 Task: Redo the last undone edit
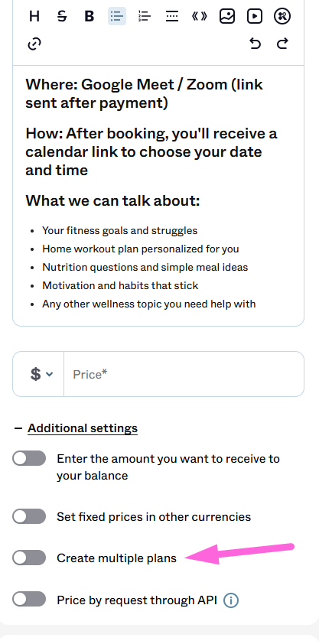[282, 44]
